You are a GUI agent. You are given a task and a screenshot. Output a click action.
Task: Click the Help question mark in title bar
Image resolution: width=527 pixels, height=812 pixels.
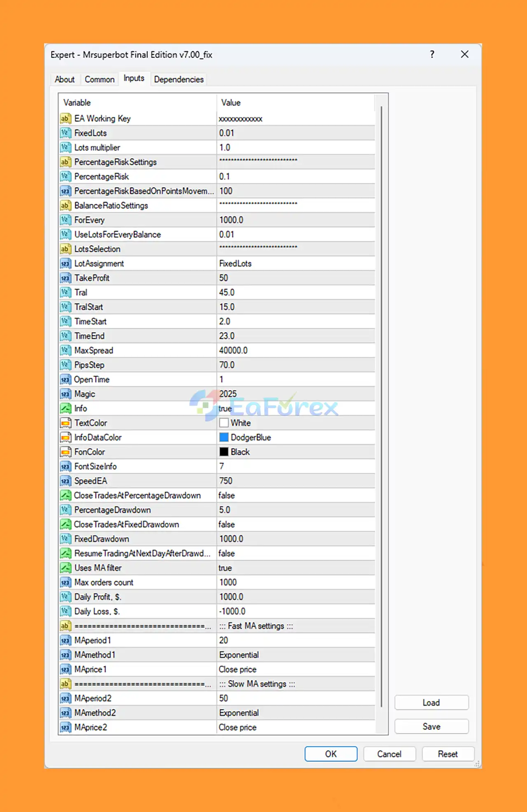coord(432,54)
